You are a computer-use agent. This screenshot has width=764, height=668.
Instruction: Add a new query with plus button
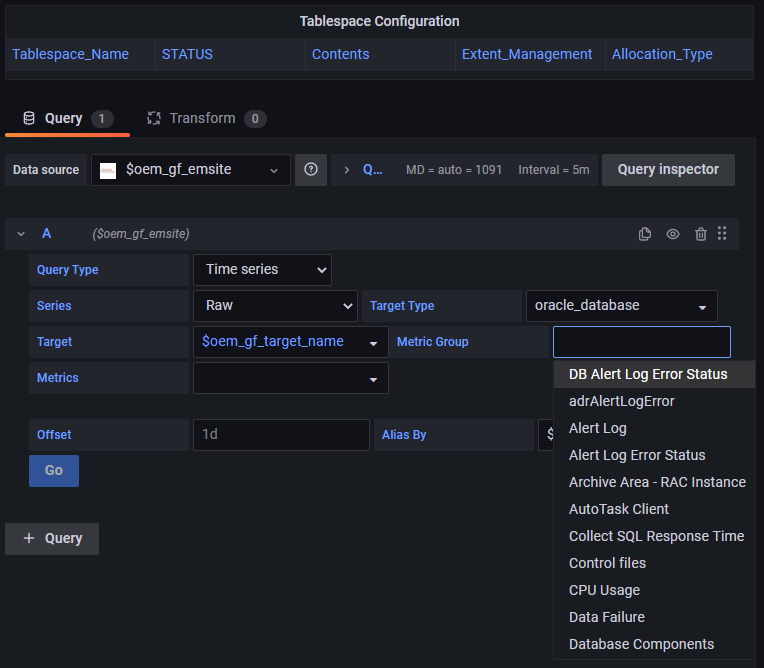52,538
